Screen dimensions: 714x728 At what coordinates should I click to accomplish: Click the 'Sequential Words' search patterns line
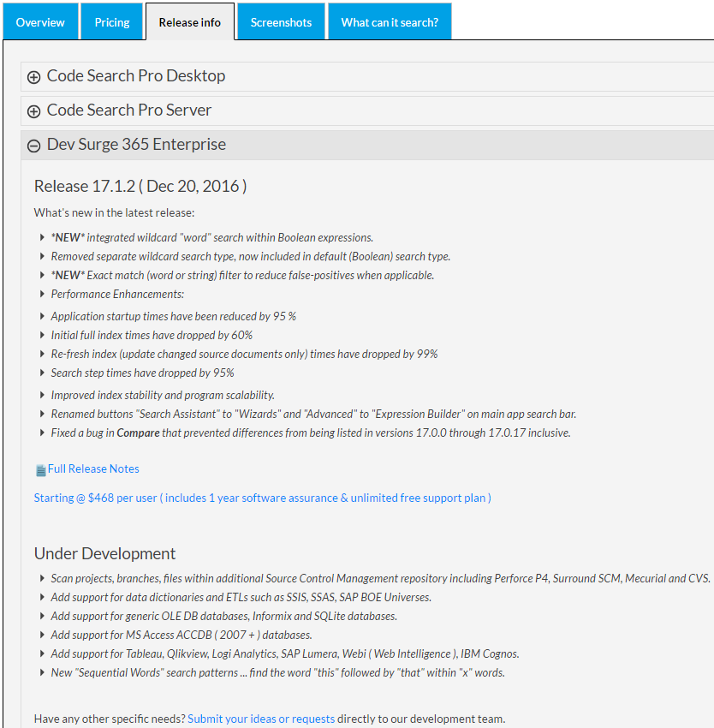point(278,672)
